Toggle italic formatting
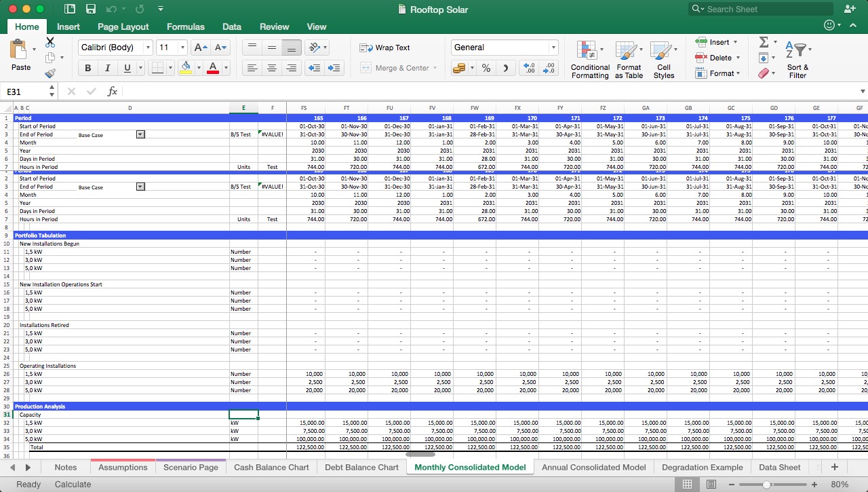868x492 pixels. coord(107,69)
